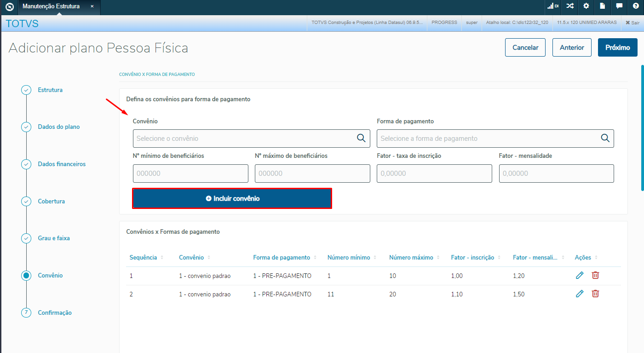Open the help question mark icon
Viewport: 644px width, 353px height.
click(636, 6)
